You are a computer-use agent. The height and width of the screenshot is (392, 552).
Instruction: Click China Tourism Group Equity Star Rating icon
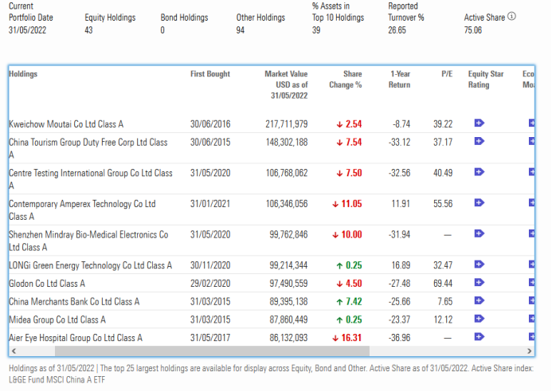click(479, 141)
